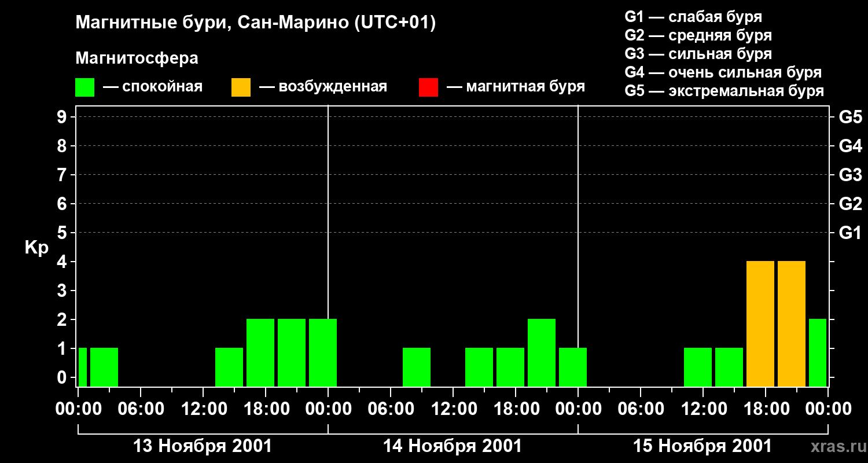
Task: Click the '15 Ноября 2001' date label
Action: coord(703,446)
